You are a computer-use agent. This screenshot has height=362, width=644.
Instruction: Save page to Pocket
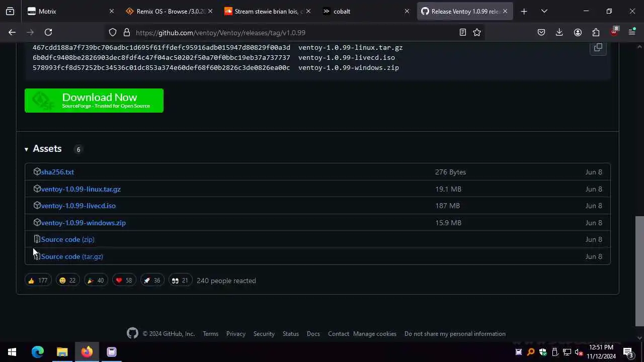541,32
